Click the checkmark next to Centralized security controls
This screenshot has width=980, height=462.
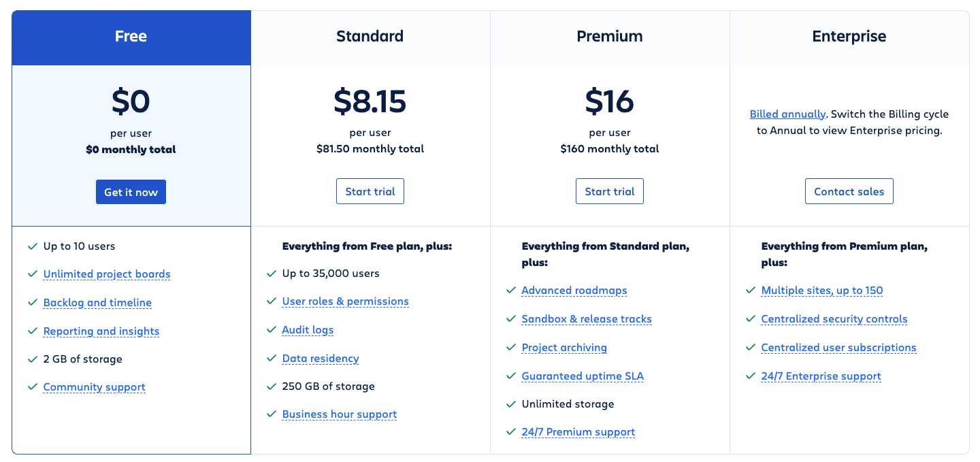coord(750,318)
